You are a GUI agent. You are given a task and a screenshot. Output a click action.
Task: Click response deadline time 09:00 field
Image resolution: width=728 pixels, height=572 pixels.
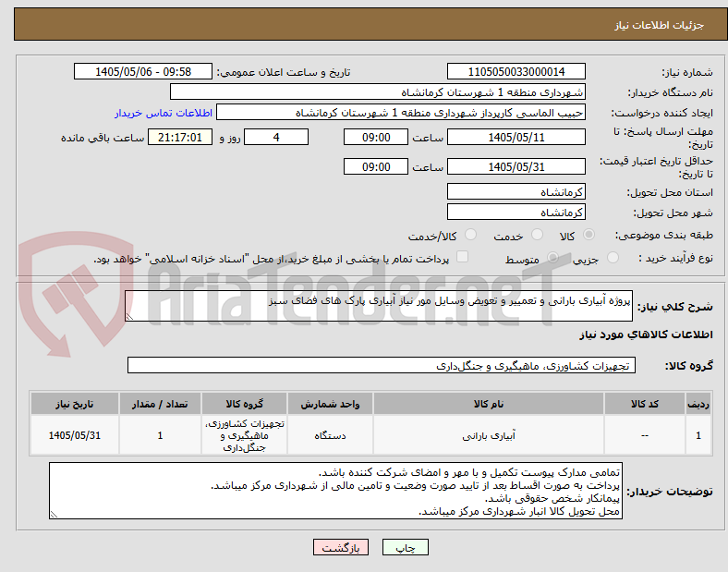376,137
